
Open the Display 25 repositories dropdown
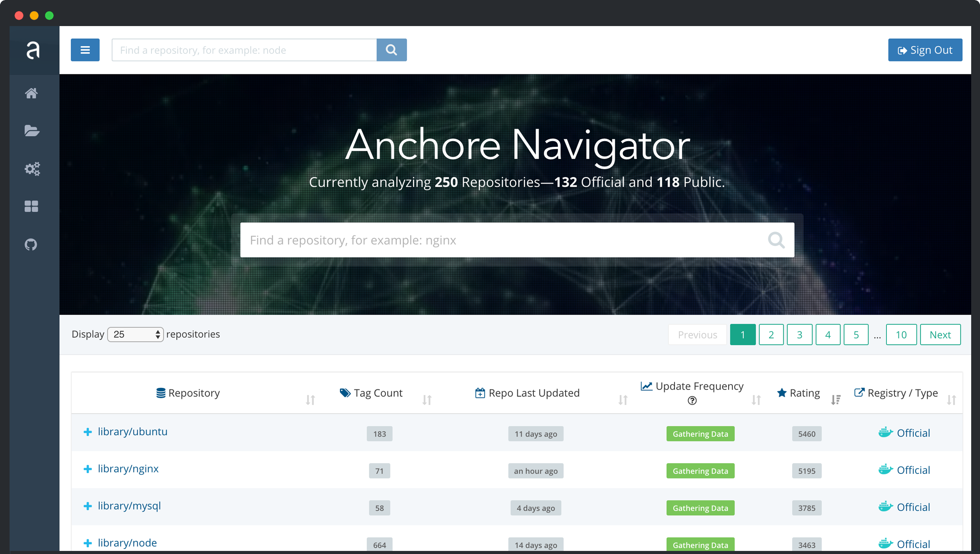[135, 334]
